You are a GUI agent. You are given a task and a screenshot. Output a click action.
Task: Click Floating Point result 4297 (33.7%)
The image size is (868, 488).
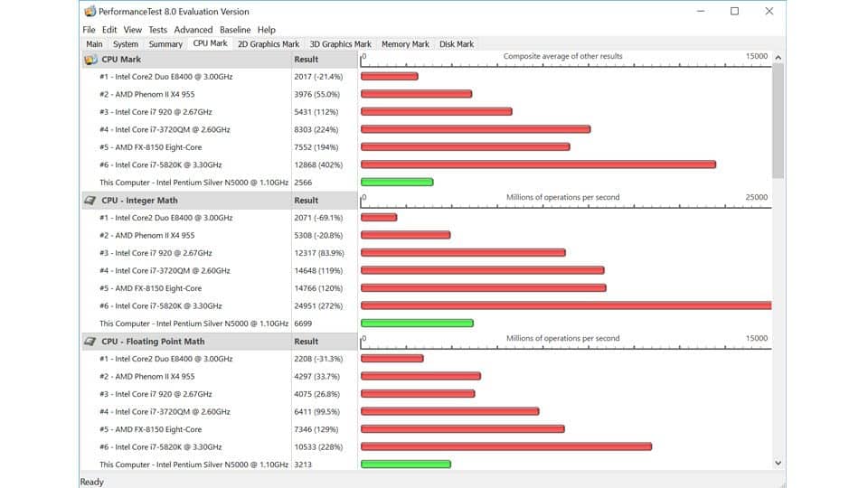tap(317, 377)
